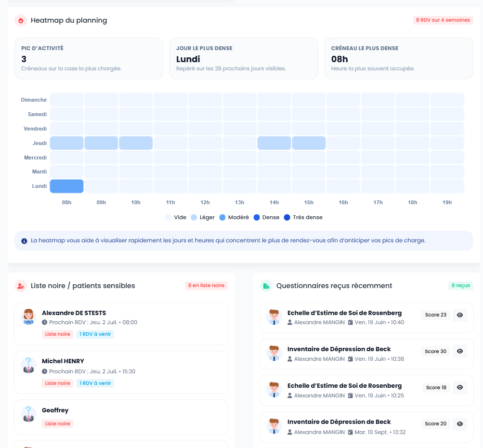Image resolution: width=483 pixels, height=448 pixels.
Task: Click the Jeudi 10h heatmap cell
Action: pyautogui.click(x=136, y=143)
